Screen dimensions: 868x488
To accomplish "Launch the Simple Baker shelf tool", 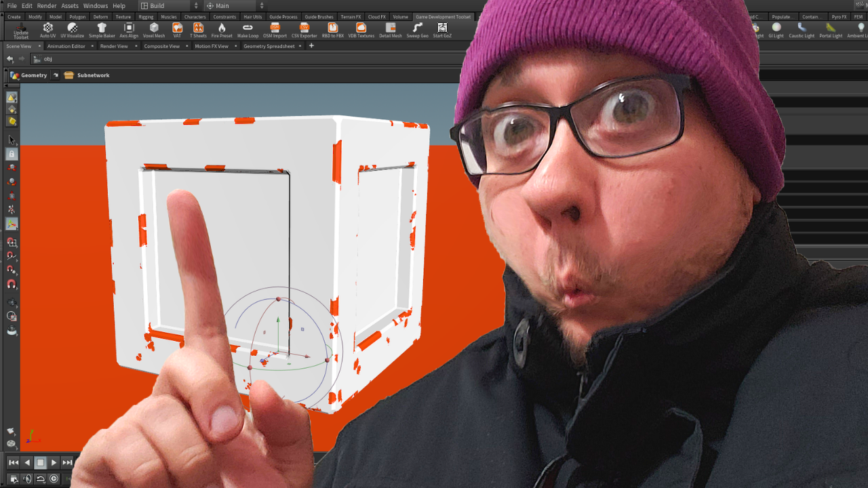I will 101,28.
